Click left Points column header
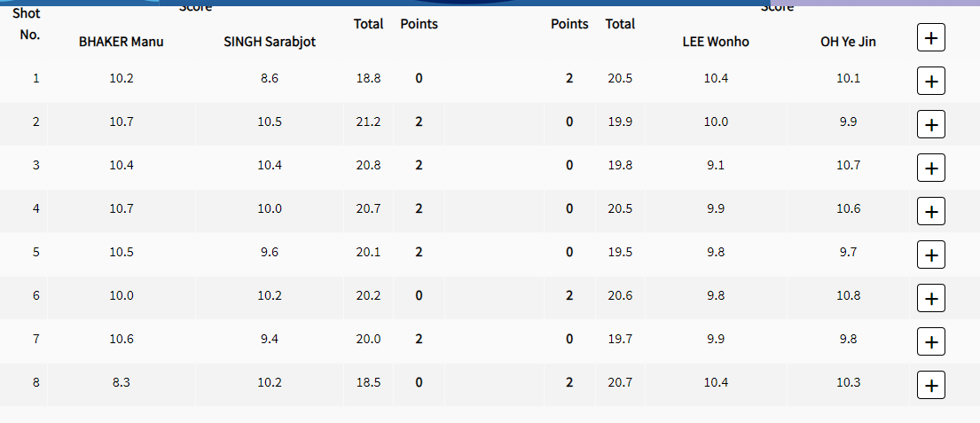 [x=419, y=24]
